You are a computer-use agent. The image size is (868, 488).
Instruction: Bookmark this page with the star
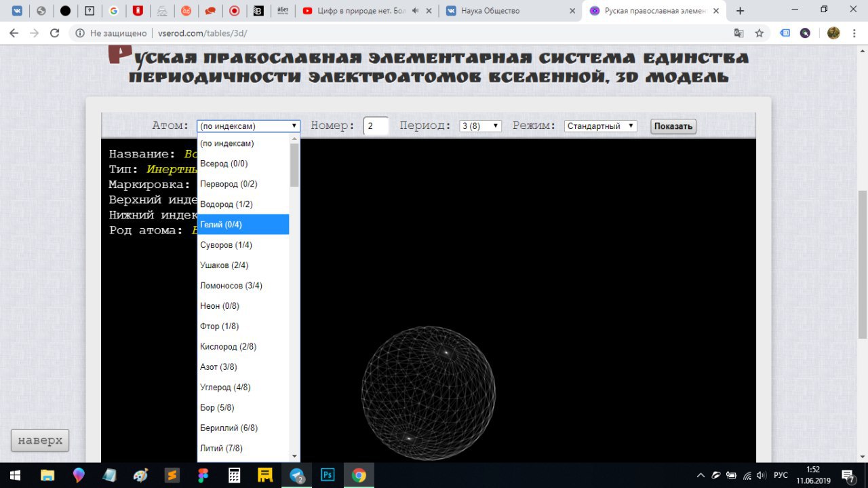[x=759, y=33]
